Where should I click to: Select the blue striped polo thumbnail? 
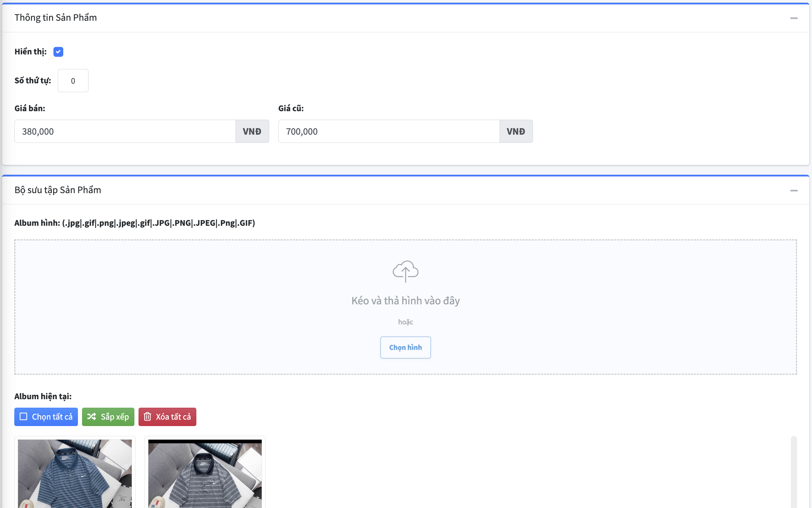[x=75, y=473]
